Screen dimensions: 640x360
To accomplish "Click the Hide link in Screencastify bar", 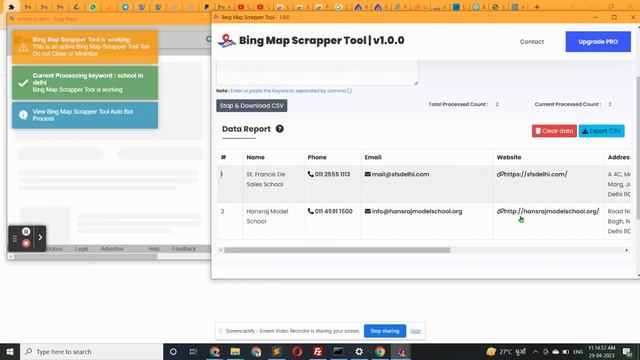I will 416,331.
